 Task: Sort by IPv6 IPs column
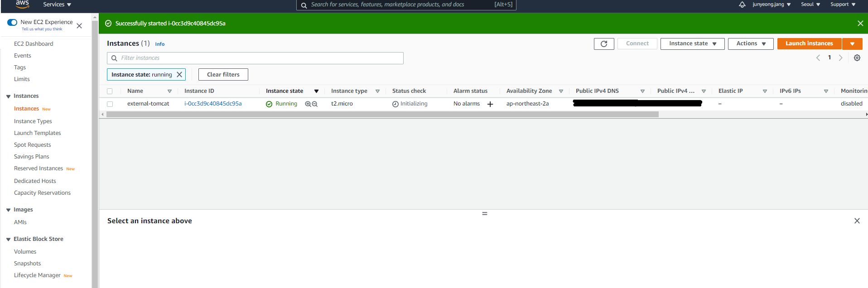[x=826, y=91]
